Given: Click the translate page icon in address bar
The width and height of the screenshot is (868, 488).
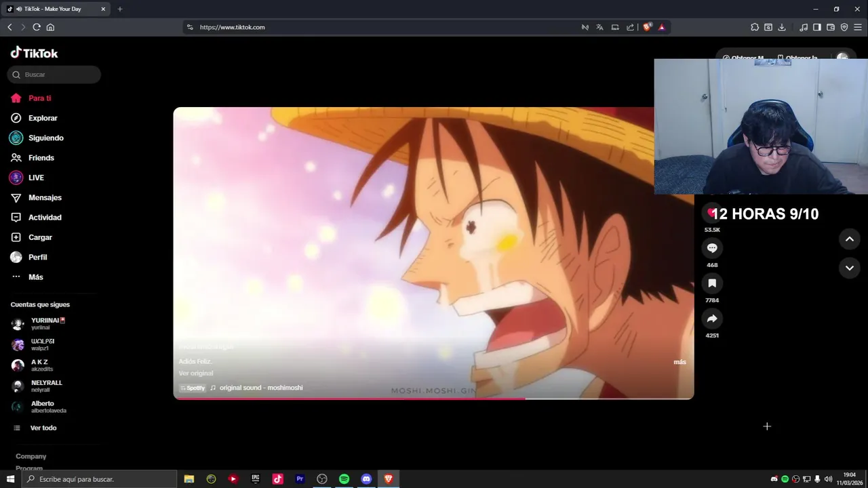Looking at the screenshot, I should [599, 27].
